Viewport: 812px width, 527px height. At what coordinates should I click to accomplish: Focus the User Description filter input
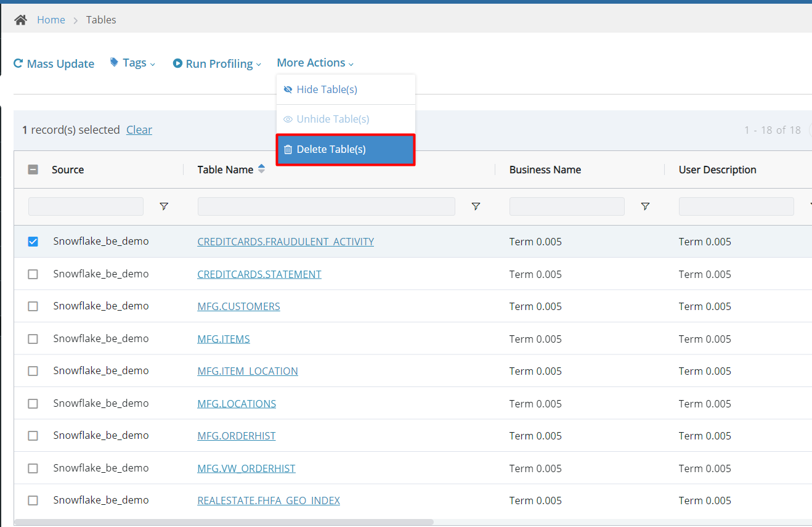[x=736, y=206]
